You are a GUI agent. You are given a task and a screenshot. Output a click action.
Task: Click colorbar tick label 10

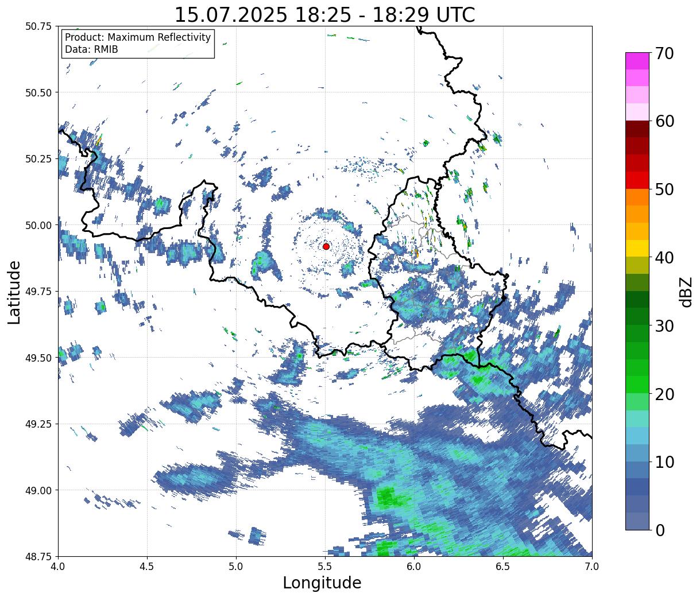point(664,462)
